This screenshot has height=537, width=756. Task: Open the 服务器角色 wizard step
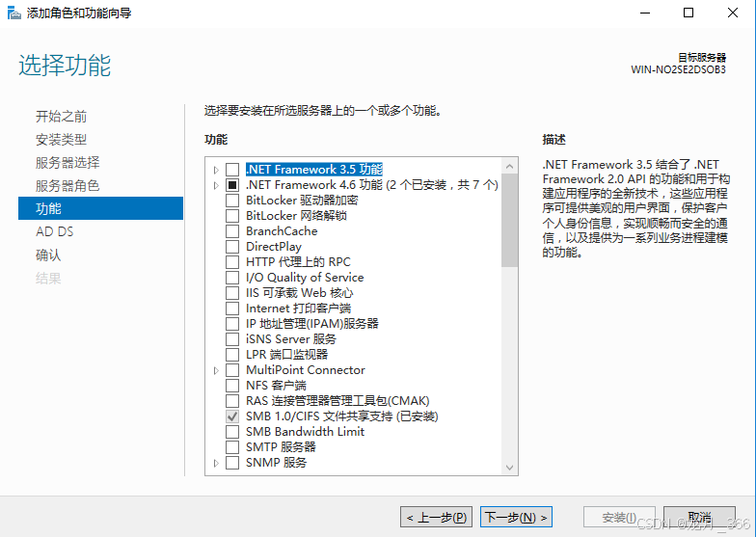coord(67,185)
